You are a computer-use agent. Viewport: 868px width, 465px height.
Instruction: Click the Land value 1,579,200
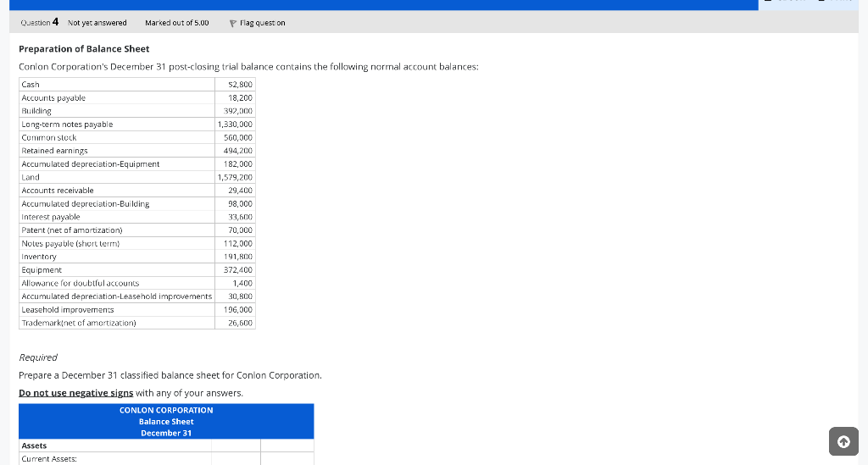(235, 178)
